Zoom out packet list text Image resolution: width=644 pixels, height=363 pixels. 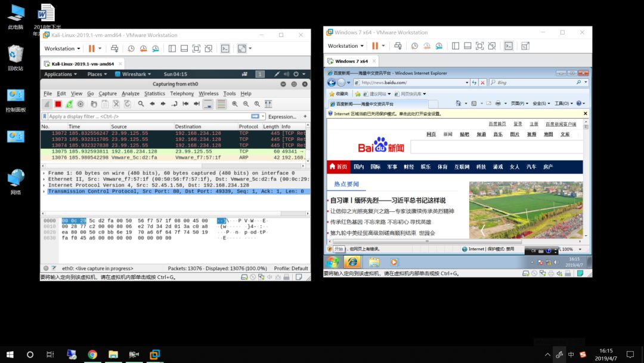246,104
